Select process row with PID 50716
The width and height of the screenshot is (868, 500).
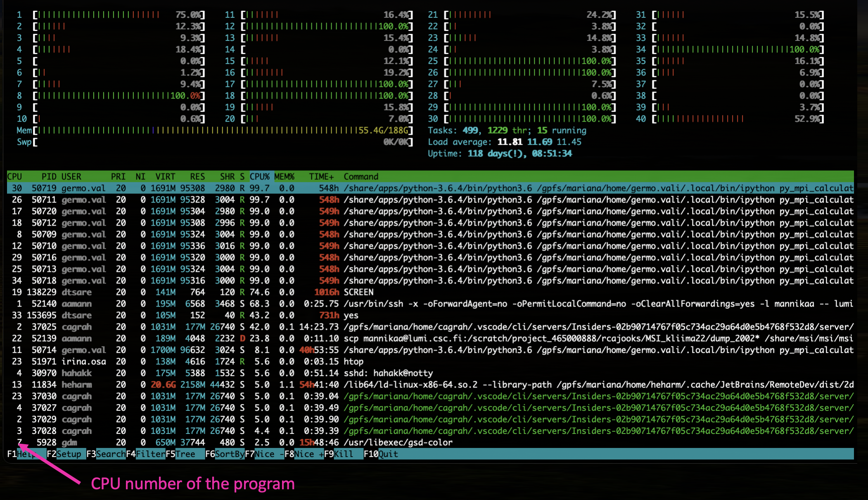pos(430,257)
